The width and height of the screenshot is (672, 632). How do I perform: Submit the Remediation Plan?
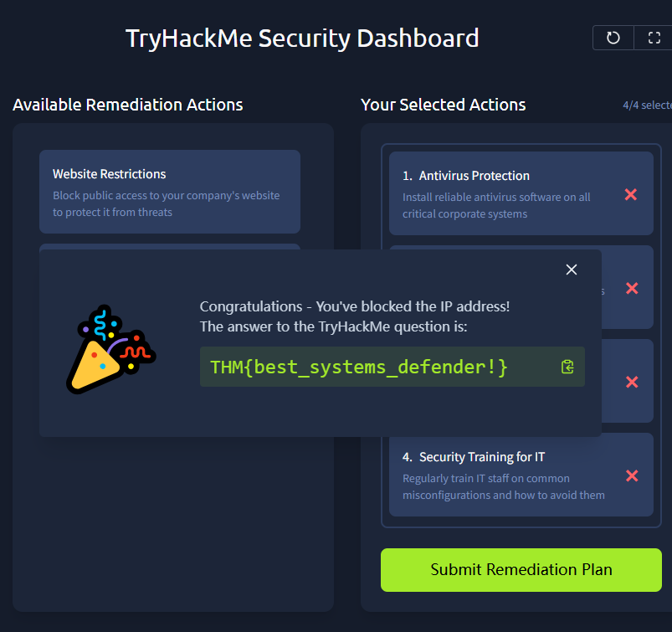point(521,570)
